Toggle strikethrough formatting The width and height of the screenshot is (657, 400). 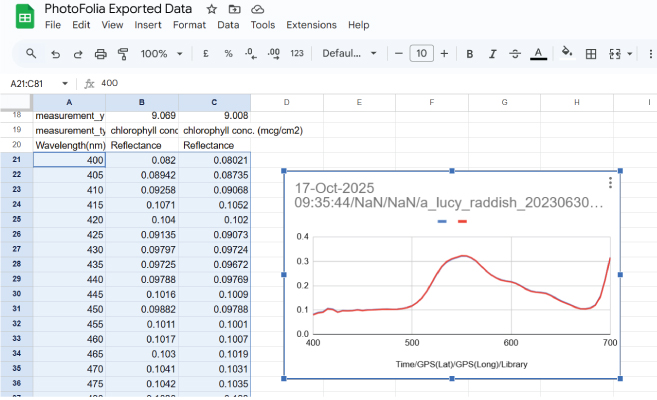[515, 54]
